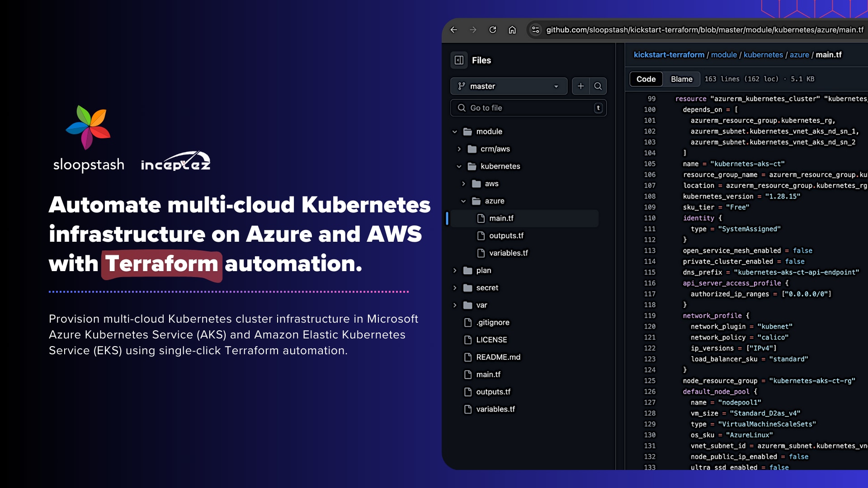Expand the plan folder chevron

[455, 271]
